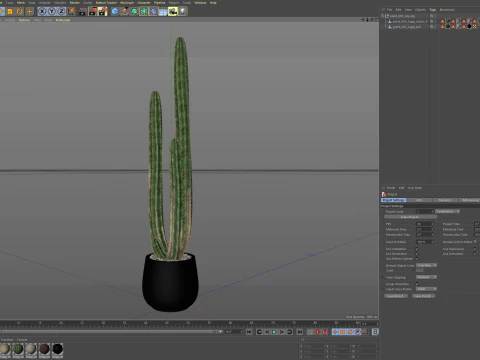The image size is (480, 360).
Task: Click the Load Preset button
Action: (396, 296)
